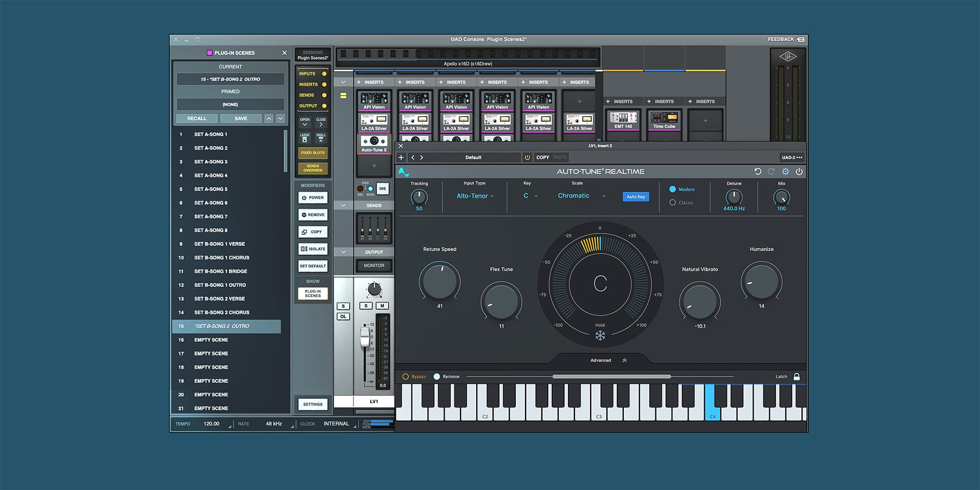
Task: Toggle the plugin power icon beside Copy
Action: [527, 157]
